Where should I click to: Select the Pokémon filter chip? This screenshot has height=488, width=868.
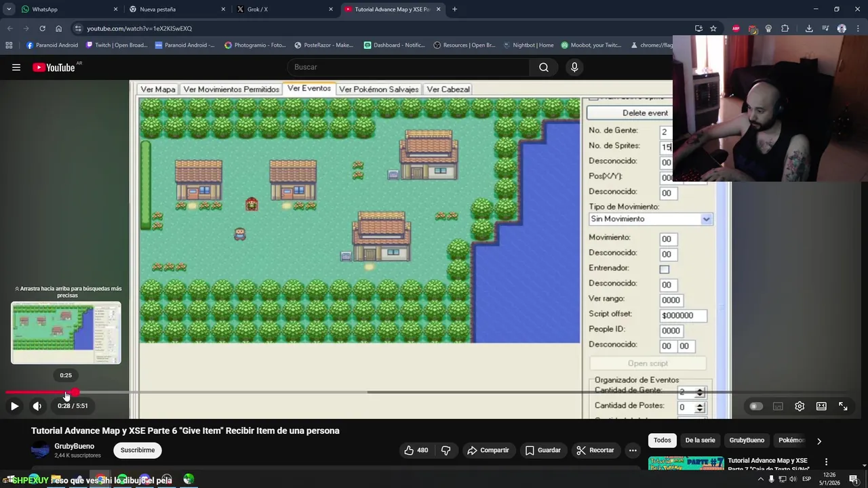pyautogui.click(x=791, y=440)
